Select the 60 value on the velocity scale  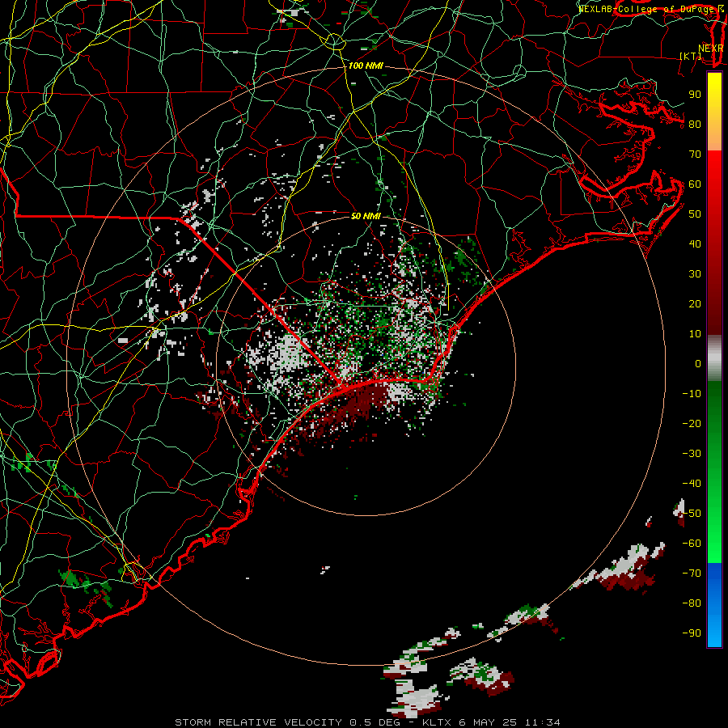[695, 184]
